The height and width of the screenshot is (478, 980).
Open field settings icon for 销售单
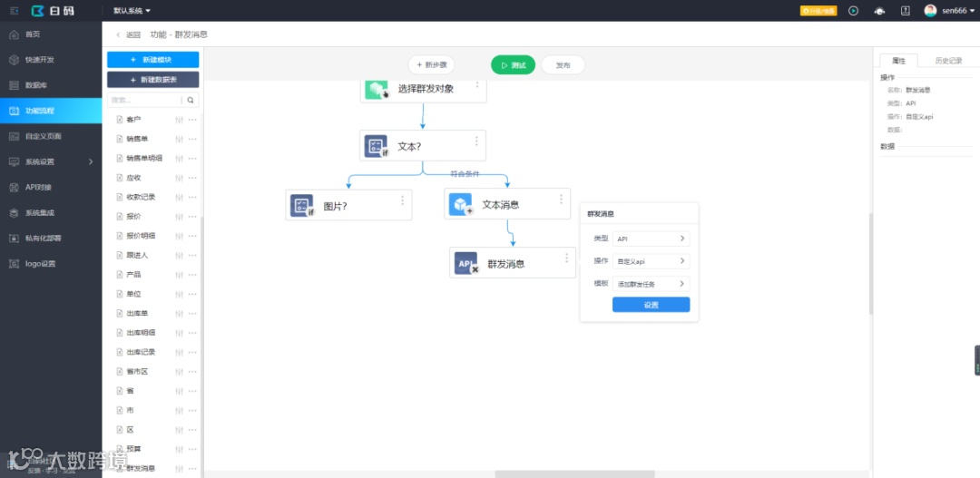tap(180, 139)
